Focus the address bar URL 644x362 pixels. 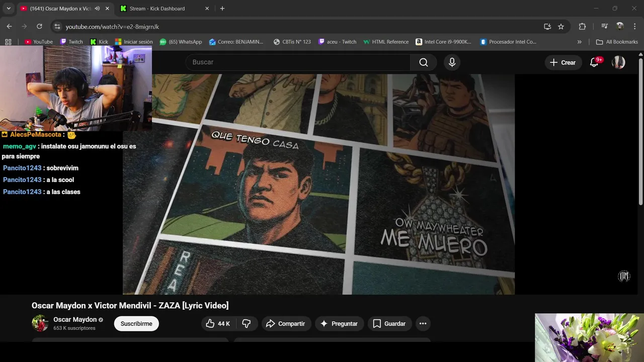click(112, 27)
